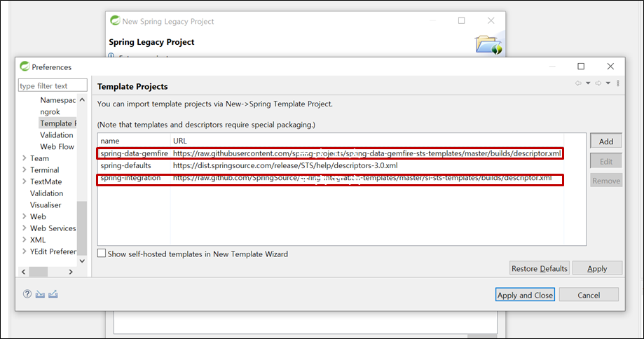Select the Web Flow tree item

pos(57,146)
